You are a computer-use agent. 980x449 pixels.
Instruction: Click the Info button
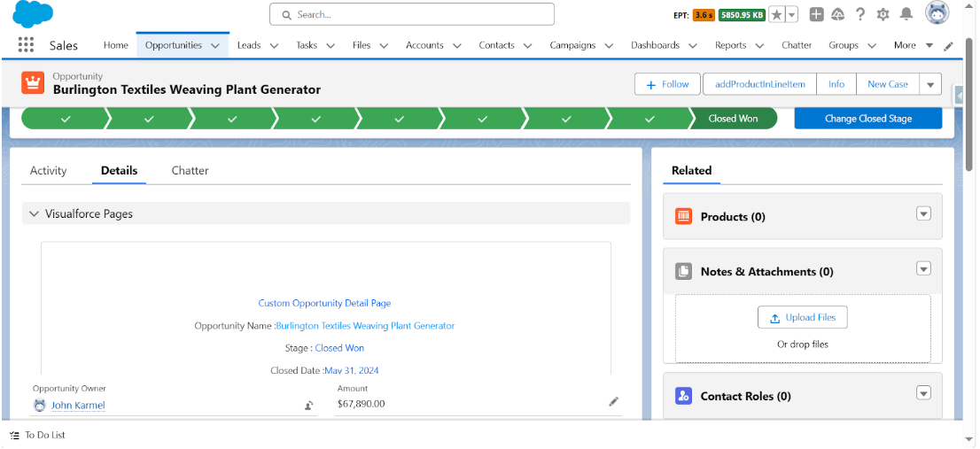tap(836, 83)
